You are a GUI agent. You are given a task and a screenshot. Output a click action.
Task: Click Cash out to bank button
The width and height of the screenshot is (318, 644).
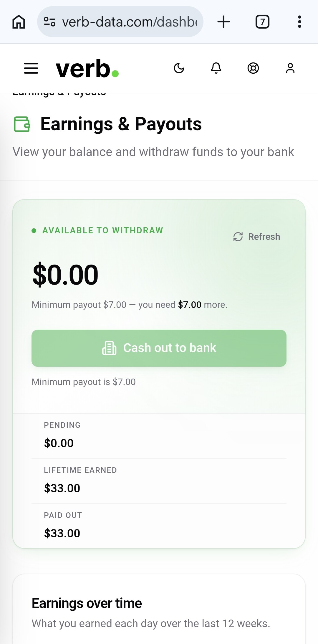pos(159,348)
